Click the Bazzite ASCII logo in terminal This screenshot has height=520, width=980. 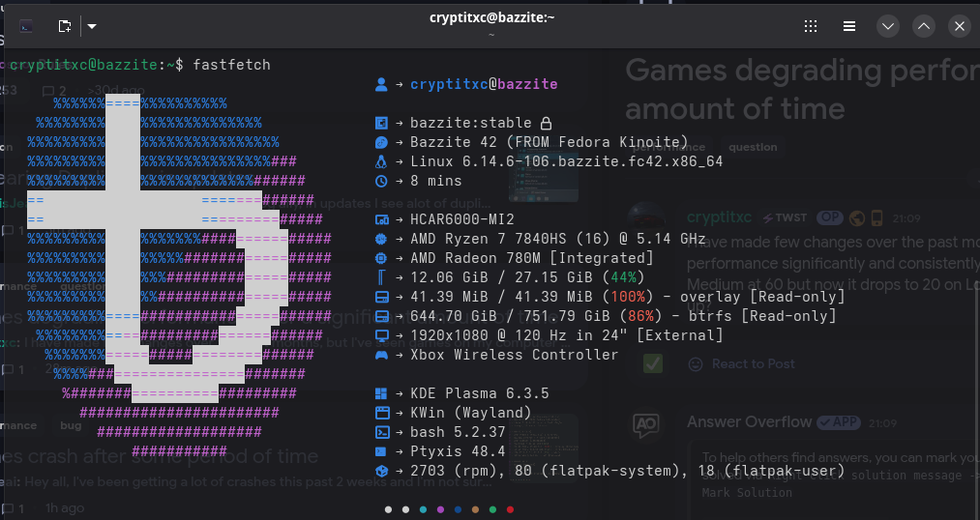tap(179, 276)
